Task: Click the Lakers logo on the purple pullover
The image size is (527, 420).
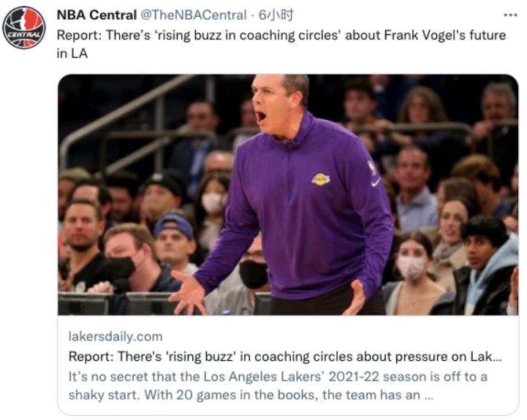Action: click(321, 179)
